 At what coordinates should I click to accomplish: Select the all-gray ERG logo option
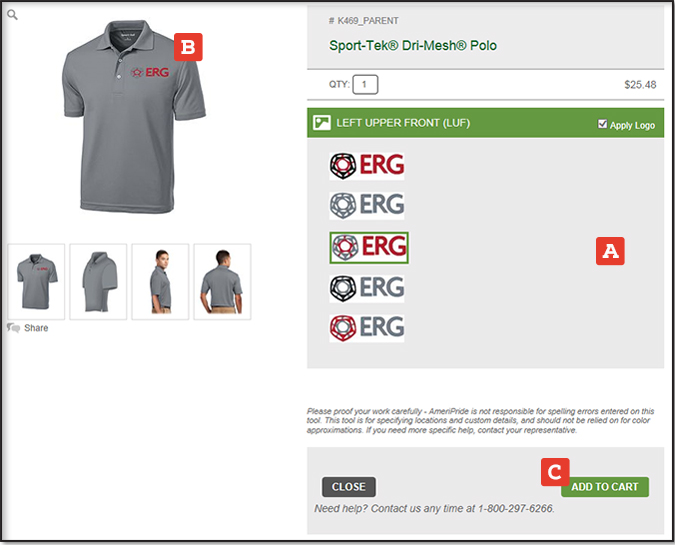[x=367, y=205]
